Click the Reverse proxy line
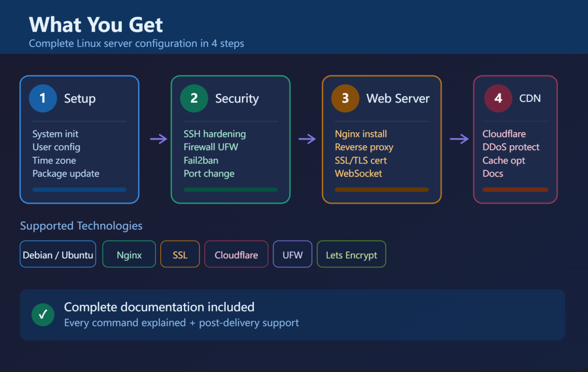This screenshot has height=372, width=588. click(x=364, y=147)
